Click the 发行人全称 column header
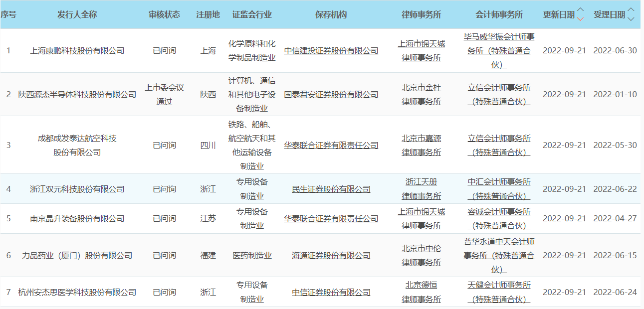Viewport: 644px width, 309px height. point(77,14)
